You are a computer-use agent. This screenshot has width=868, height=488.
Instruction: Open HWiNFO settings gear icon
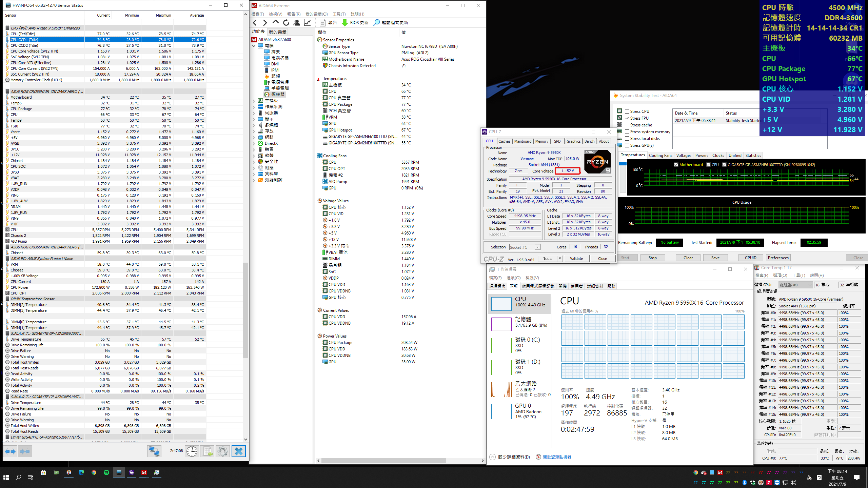[222, 451]
